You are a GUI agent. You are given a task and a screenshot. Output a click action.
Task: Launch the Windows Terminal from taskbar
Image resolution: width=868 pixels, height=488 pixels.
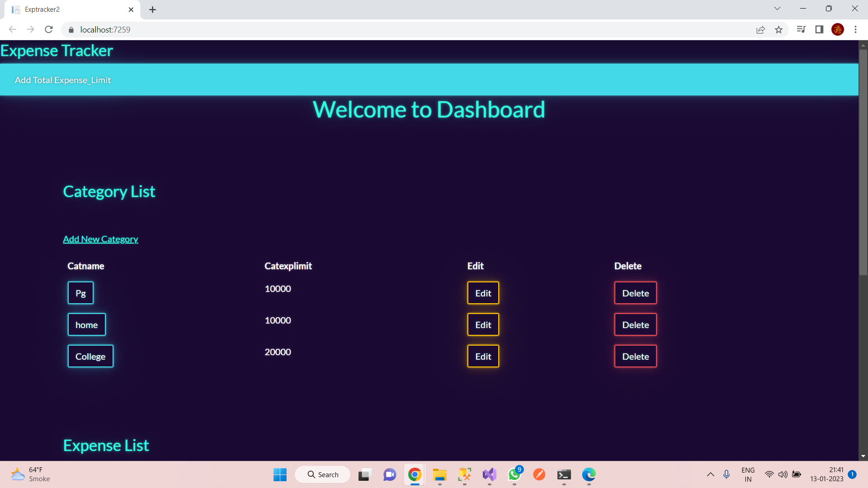tap(564, 475)
